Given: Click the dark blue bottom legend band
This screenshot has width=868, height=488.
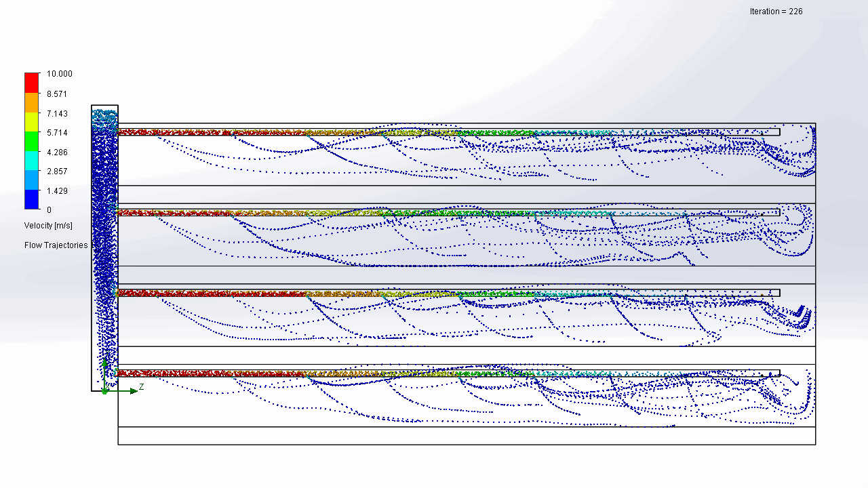Looking at the screenshot, I should (x=32, y=200).
